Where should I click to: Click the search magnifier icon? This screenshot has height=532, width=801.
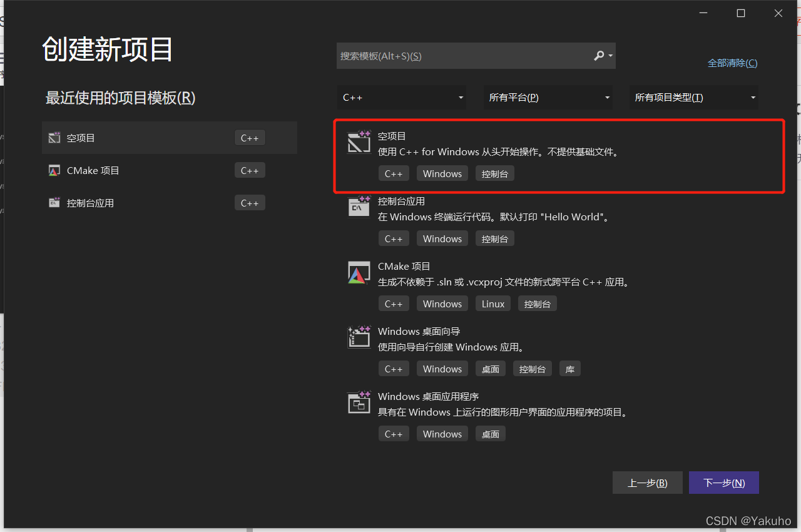tap(598, 56)
